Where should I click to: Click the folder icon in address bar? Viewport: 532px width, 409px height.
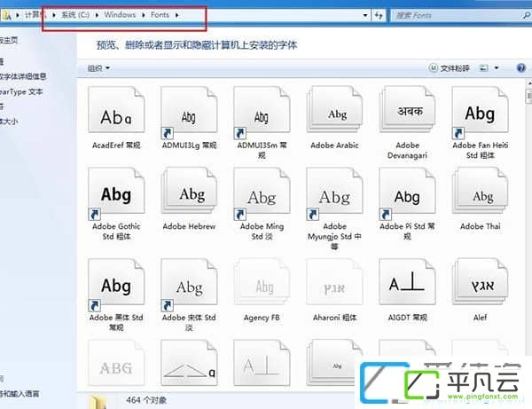coord(7,15)
